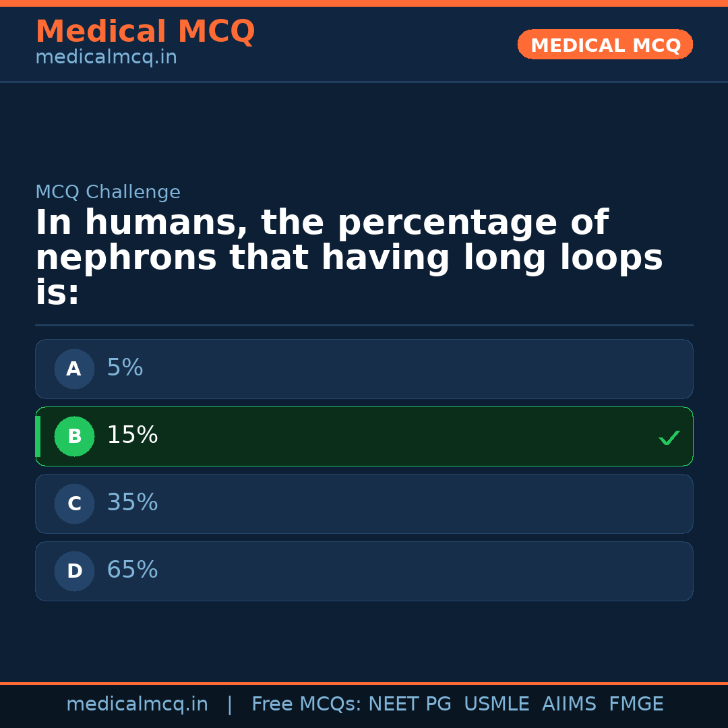Image resolution: width=728 pixels, height=728 pixels.
Task: Click the green letter B circle badge
Action: tap(74, 437)
